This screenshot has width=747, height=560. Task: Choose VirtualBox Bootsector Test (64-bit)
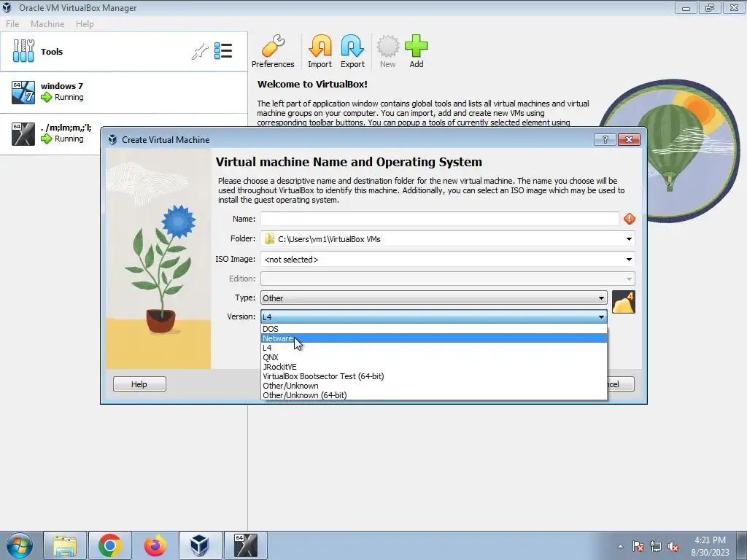(x=434, y=376)
